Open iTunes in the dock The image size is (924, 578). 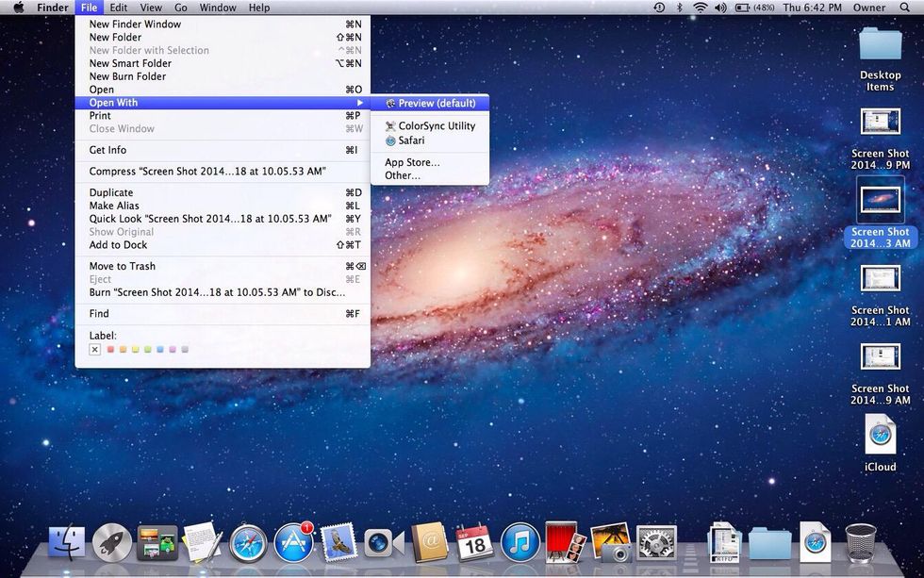click(520, 542)
